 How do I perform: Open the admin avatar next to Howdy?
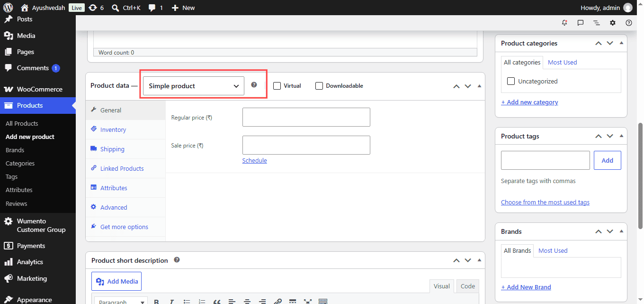click(627, 8)
